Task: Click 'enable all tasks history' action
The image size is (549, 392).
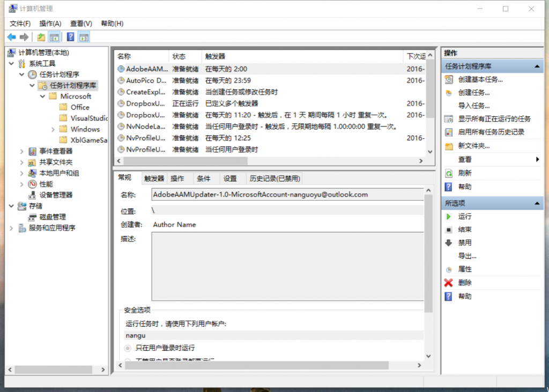Action: pos(491,132)
